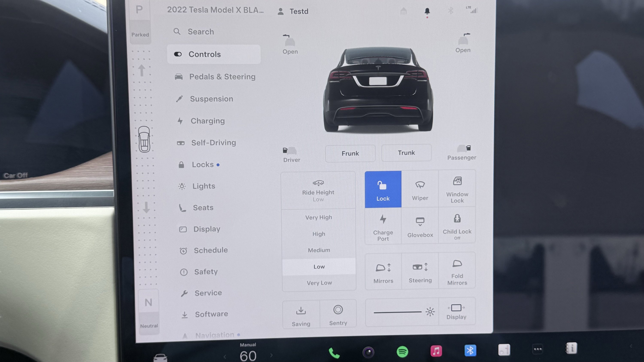The image size is (644, 362).
Task: Open the Service menu
Action: [x=201, y=293]
